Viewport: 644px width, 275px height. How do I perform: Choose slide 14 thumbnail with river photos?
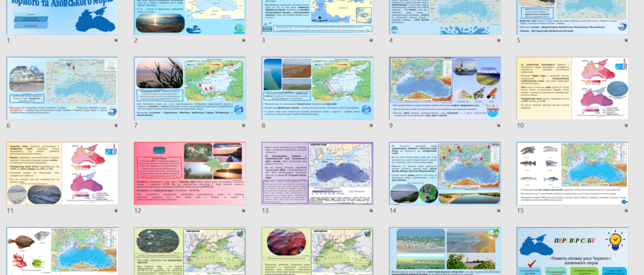coord(445,174)
